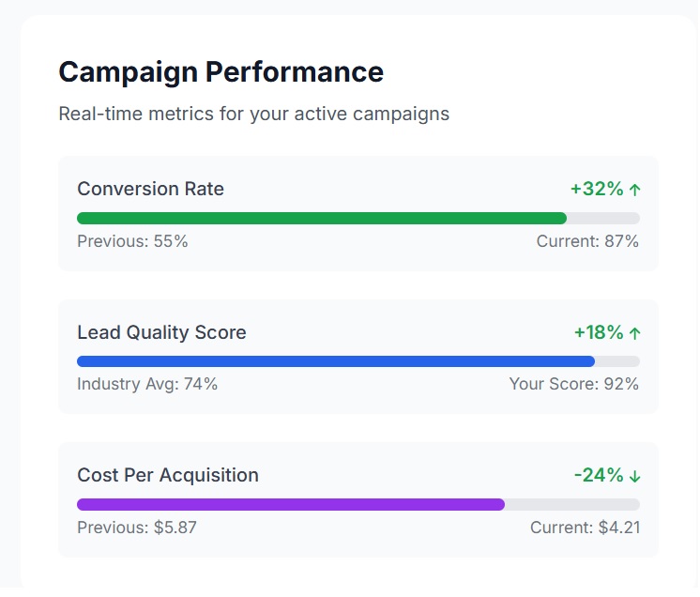Viewport: 700px width, 597px height.
Task: Select the Lead Quality Score label
Action: (x=161, y=332)
